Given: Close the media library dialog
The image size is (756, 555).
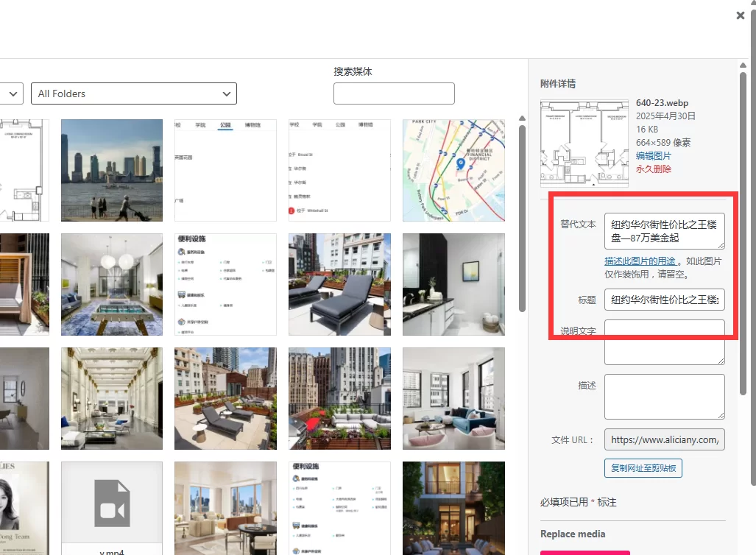Looking at the screenshot, I should (741, 15).
